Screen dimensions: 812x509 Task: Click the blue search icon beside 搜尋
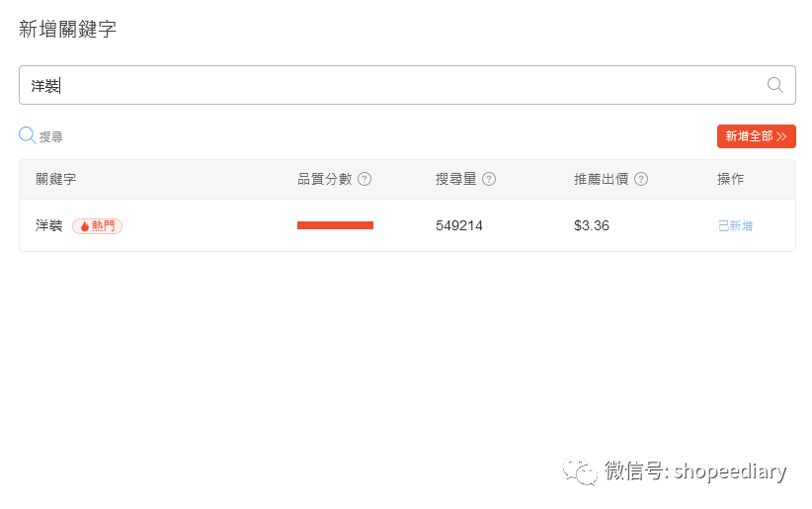coord(28,135)
